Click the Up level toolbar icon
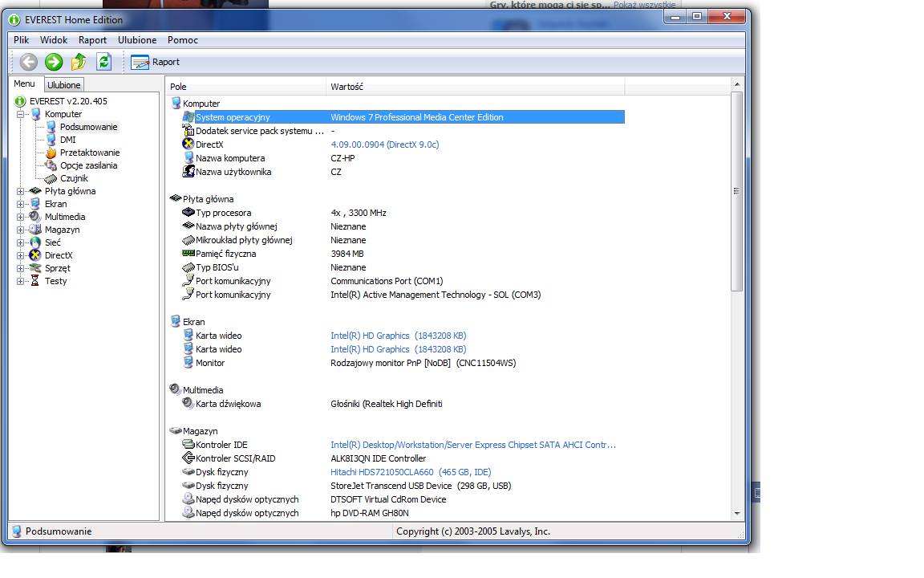This screenshot has height=578, width=924. pos(79,62)
